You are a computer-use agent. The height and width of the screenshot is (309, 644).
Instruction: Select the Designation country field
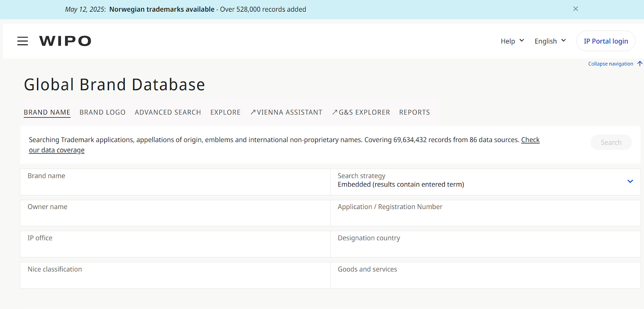485,244
